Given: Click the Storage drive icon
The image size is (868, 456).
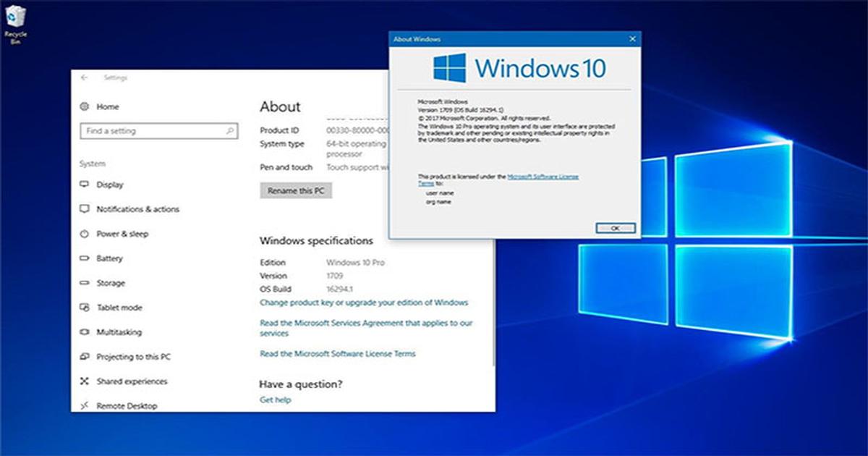Looking at the screenshot, I should coord(84,283).
